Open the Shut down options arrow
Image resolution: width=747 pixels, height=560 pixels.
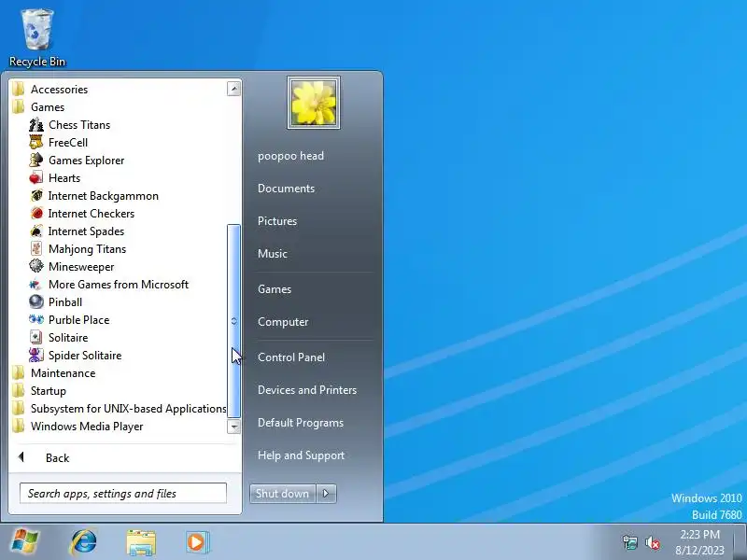click(326, 494)
